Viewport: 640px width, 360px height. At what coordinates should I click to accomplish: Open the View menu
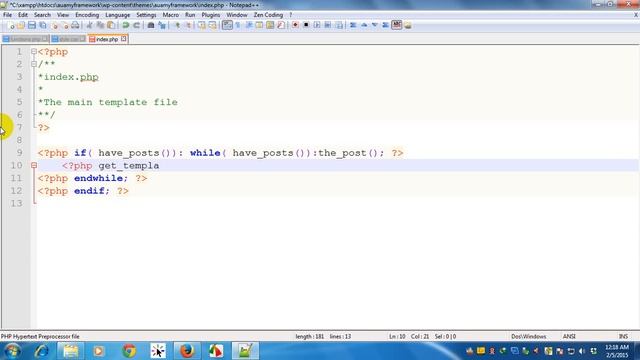[x=62, y=15]
